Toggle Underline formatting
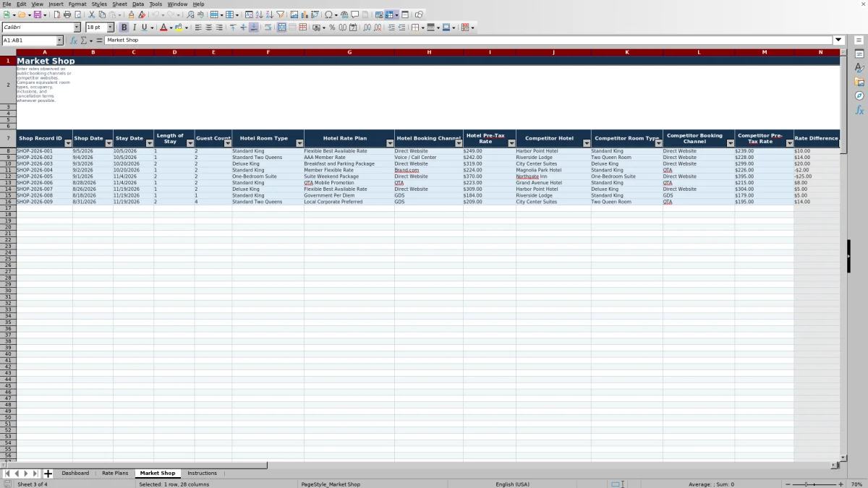This screenshot has height=488, width=868. click(144, 27)
